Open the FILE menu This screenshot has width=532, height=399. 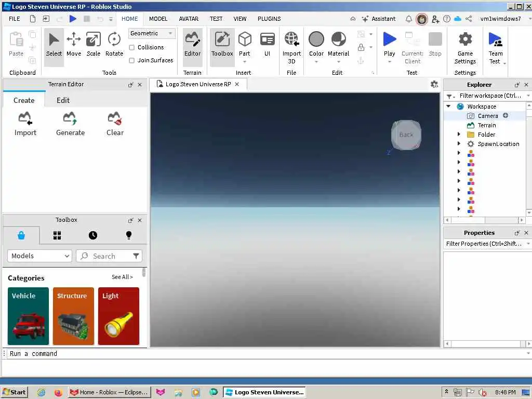click(x=14, y=19)
